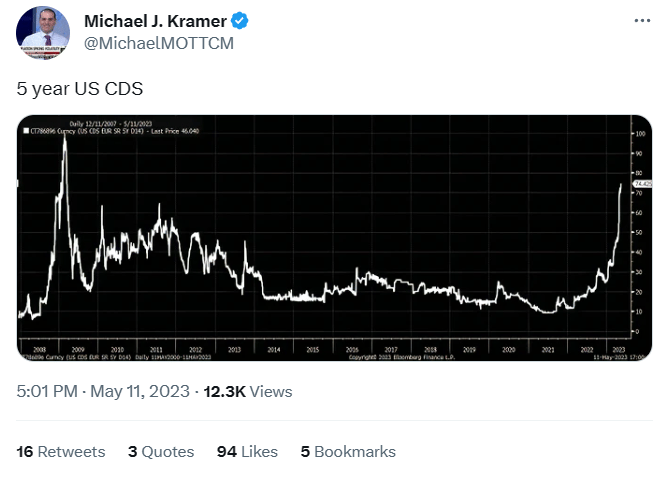Click the 5:01 PM · May 11, 2023 timestamp

(103, 391)
